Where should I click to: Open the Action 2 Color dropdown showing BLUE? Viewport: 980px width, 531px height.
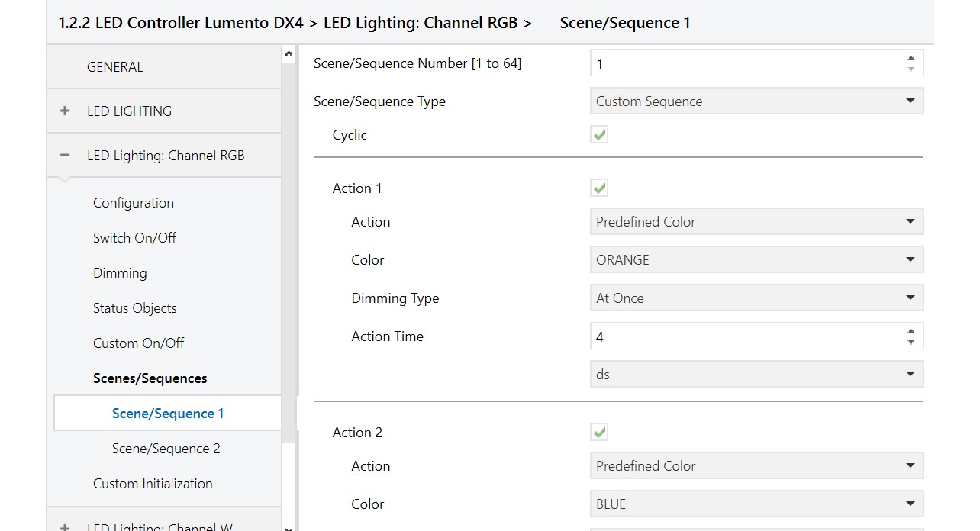coord(756,504)
